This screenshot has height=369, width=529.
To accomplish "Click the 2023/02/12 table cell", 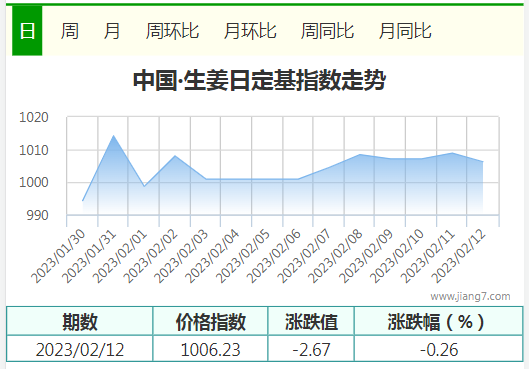I will [80, 349].
